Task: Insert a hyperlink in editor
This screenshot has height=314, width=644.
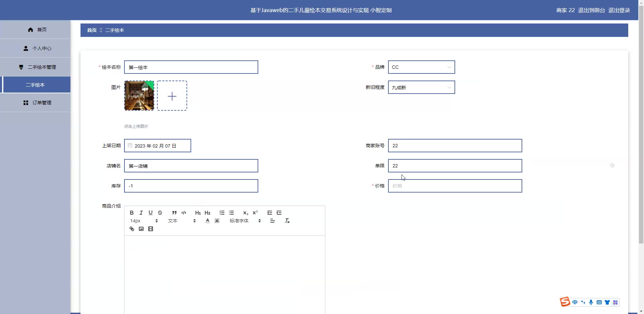Action: 132,229
